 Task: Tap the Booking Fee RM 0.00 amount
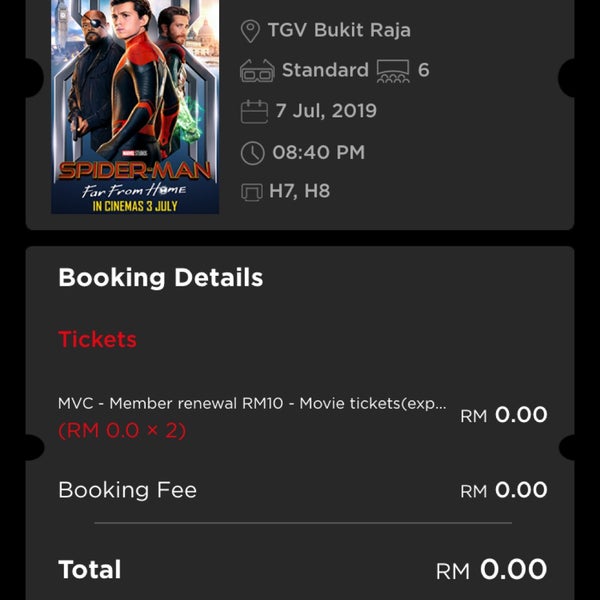(504, 490)
